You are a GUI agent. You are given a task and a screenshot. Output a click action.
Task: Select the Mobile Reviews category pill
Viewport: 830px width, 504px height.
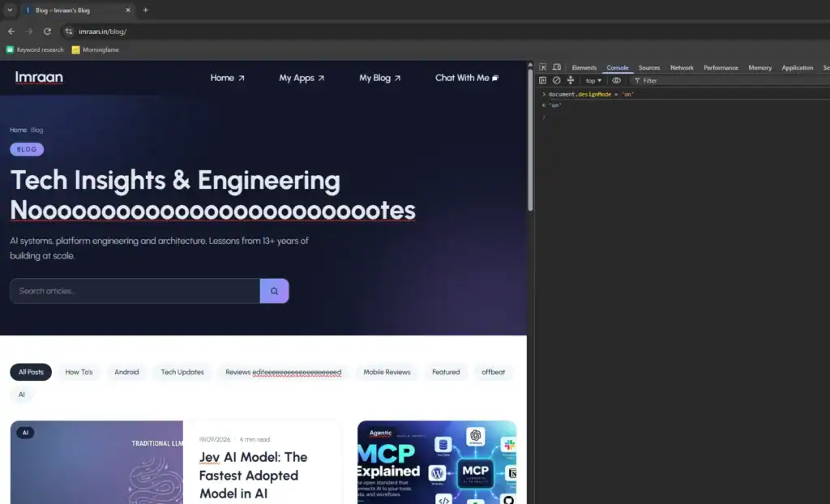click(x=387, y=372)
